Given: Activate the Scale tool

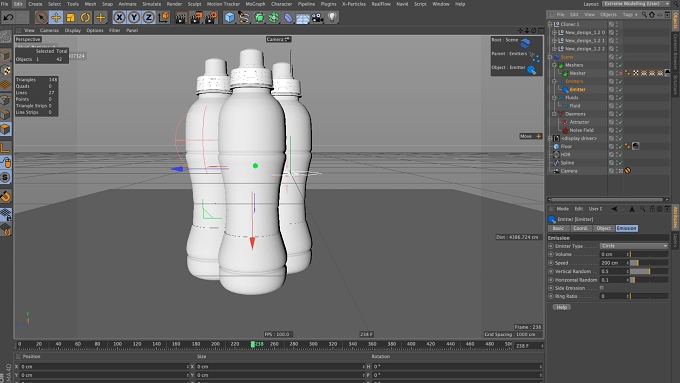Looking at the screenshot, I should coord(71,18).
